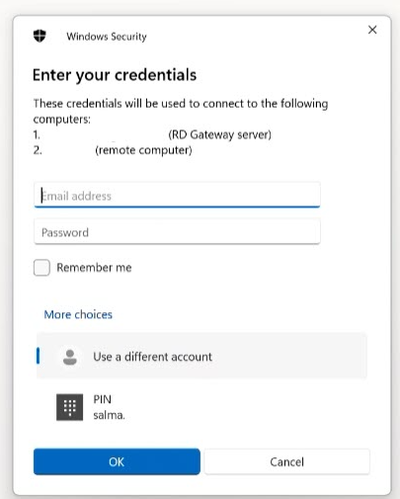Click the Enter your credentials heading
Image resolution: width=400 pixels, height=499 pixels.
[x=115, y=75]
